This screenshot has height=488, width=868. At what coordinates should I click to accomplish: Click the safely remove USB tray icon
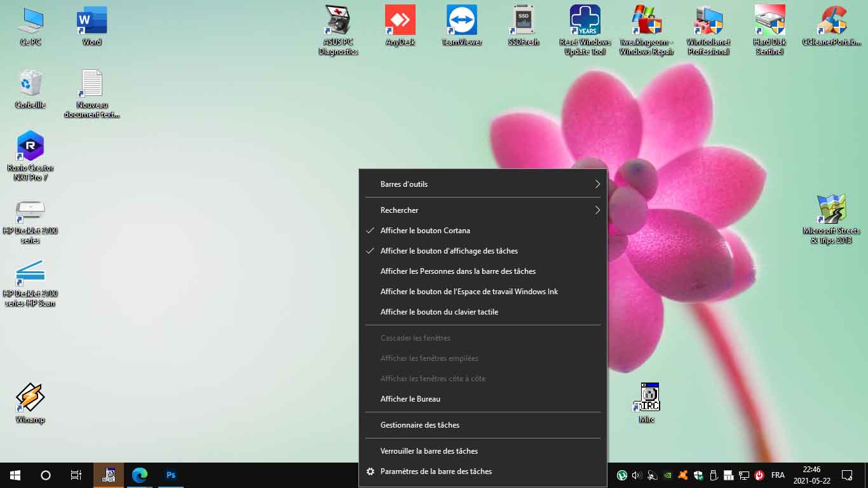(x=714, y=475)
